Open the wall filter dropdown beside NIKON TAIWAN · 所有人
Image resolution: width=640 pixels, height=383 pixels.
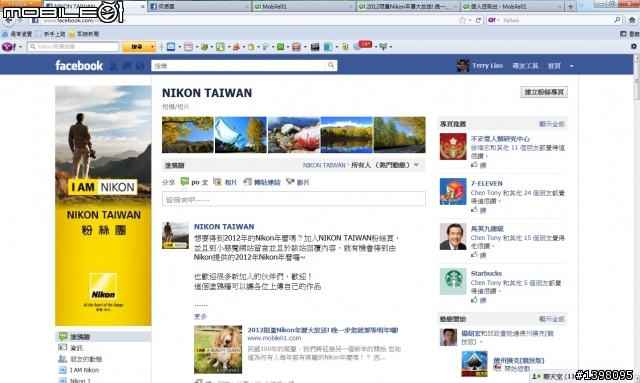point(416,165)
